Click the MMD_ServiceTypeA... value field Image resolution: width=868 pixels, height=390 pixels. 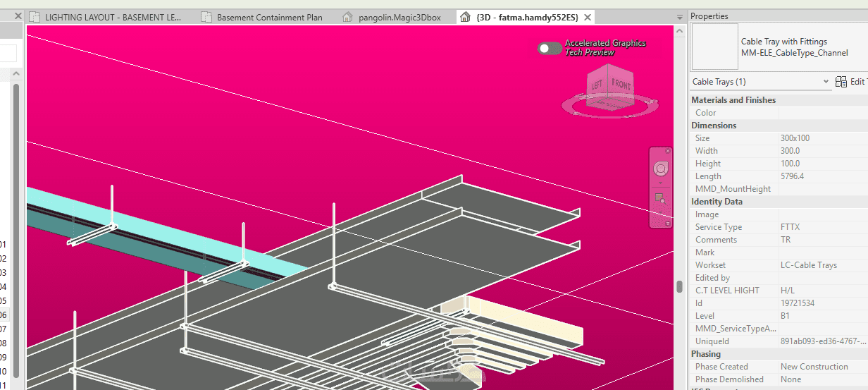pyautogui.click(x=823, y=329)
